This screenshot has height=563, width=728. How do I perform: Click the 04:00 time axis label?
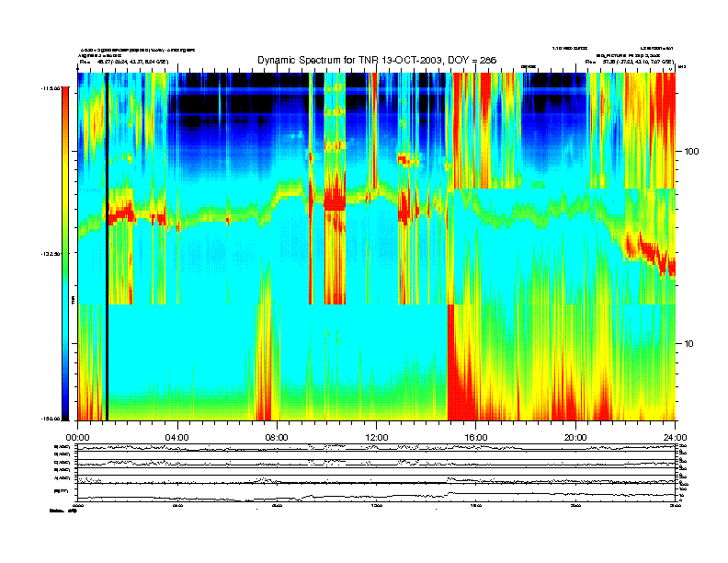pyautogui.click(x=177, y=438)
